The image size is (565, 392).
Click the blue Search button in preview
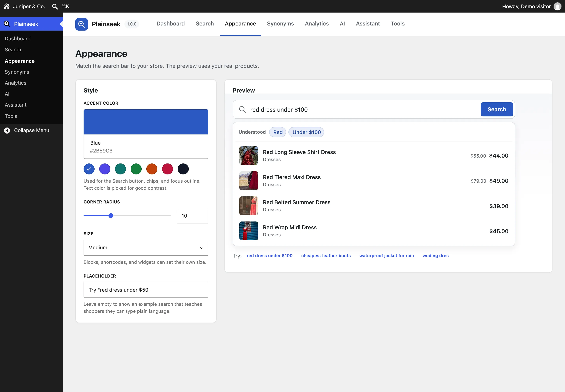497,109
